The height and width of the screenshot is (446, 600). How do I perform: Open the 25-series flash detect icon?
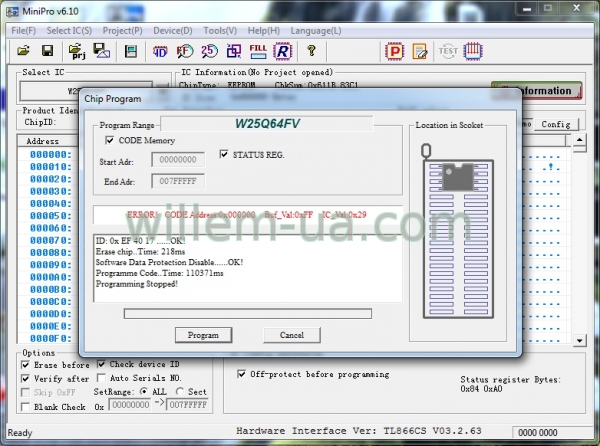coord(209,51)
